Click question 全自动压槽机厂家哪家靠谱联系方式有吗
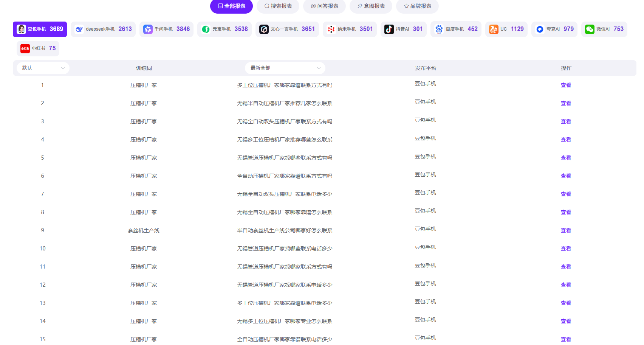 [x=285, y=176]
